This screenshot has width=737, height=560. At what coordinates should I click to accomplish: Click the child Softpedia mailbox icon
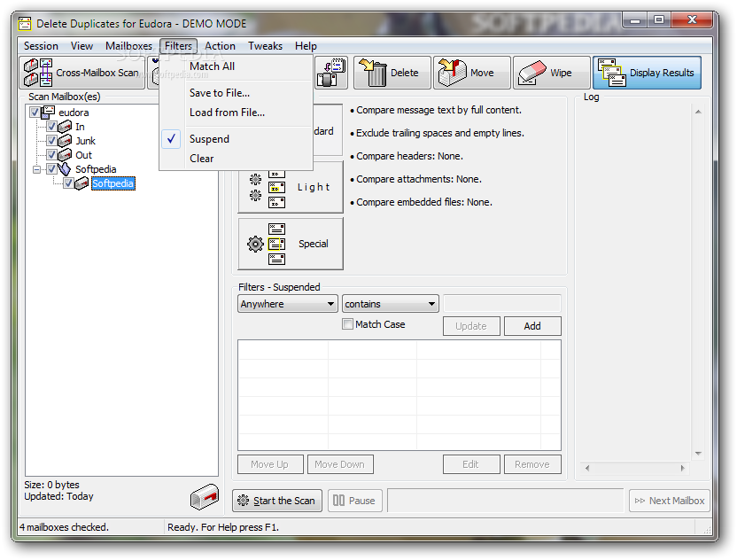coord(81,183)
